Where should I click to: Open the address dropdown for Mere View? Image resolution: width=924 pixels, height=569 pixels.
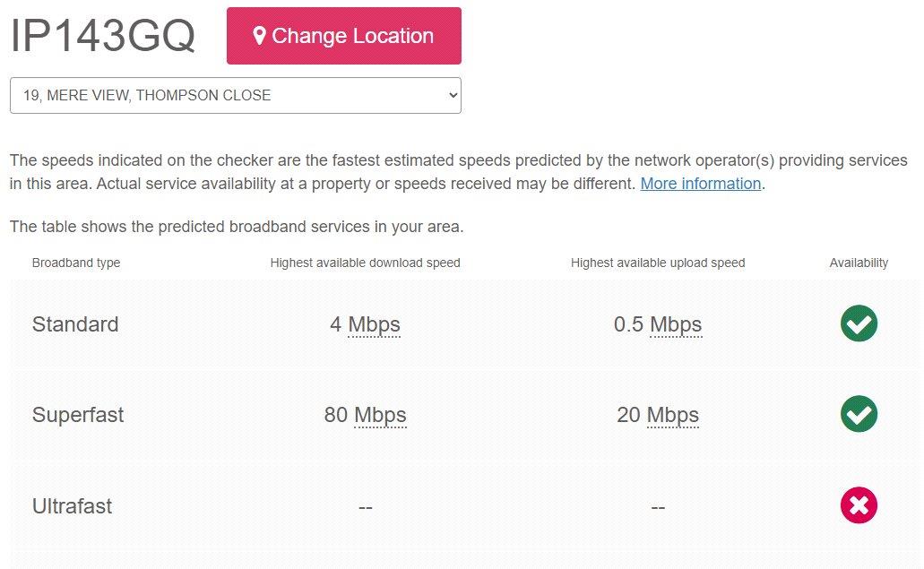(235, 95)
